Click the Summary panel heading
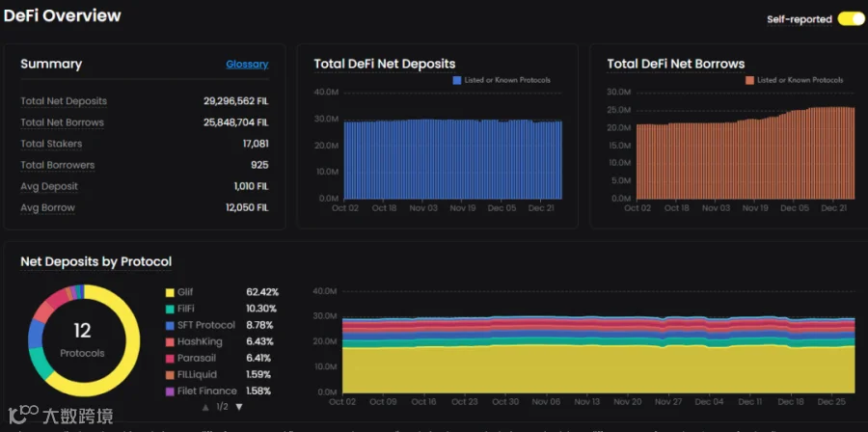Viewport: 868px width, 432px height. (x=51, y=65)
